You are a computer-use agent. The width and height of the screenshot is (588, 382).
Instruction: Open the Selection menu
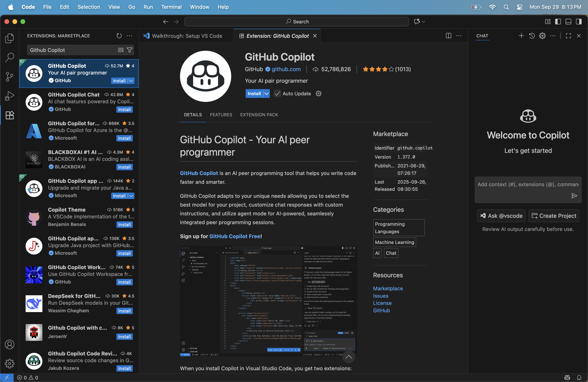[x=89, y=7]
